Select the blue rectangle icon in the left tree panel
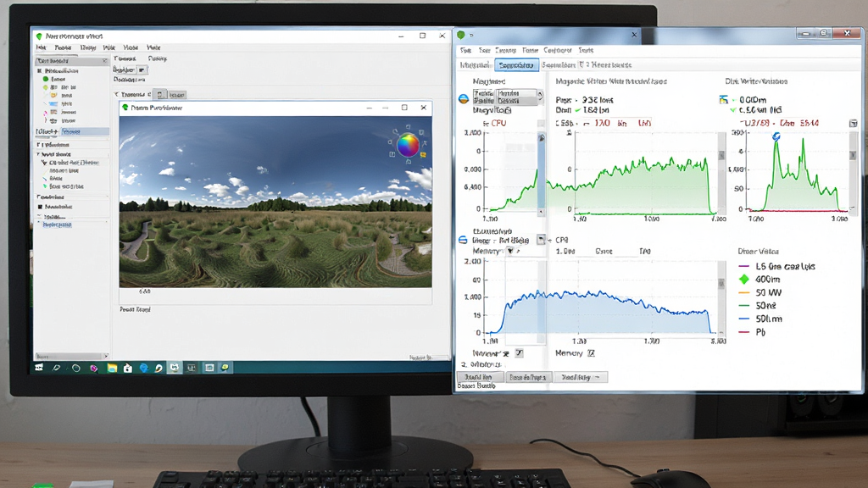The height and width of the screenshot is (488, 868). (x=53, y=103)
